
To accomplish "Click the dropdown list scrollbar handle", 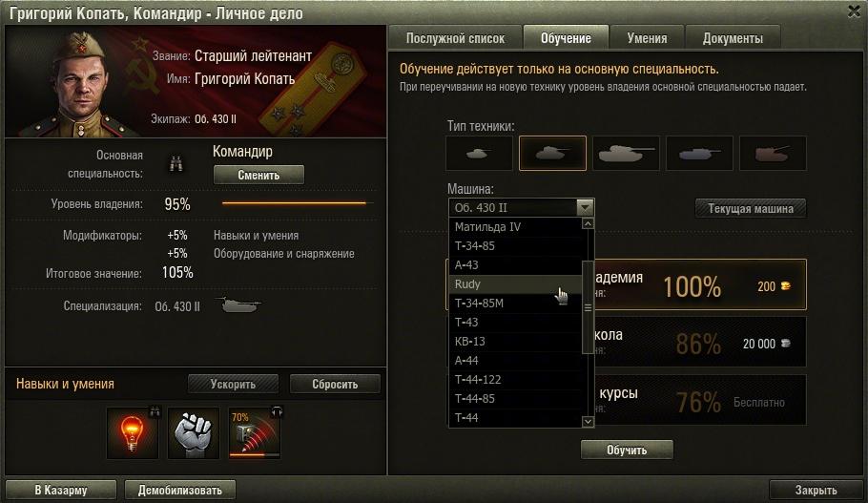I will pyautogui.click(x=588, y=307).
